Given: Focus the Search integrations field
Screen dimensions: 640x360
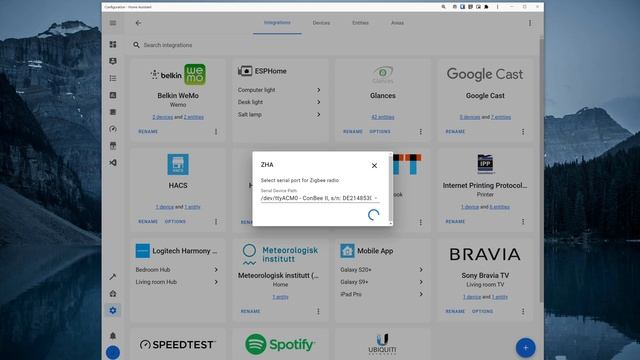Looking at the screenshot, I should (333, 45).
